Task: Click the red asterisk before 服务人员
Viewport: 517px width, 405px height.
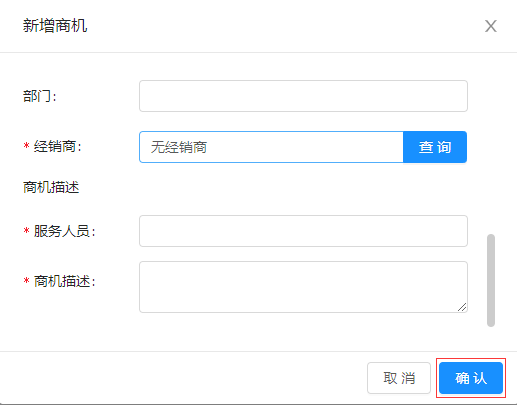Action: click(x=26, y=230)
